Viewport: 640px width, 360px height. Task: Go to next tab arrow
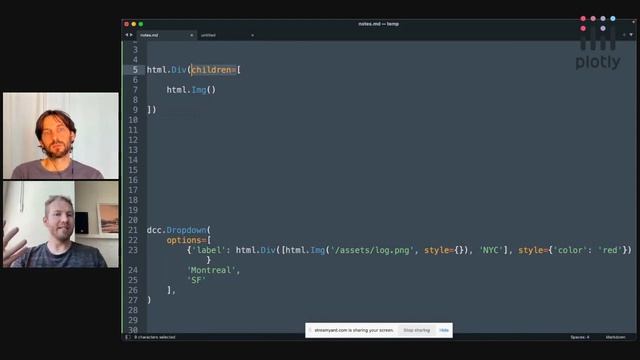(x=131, y=35)
